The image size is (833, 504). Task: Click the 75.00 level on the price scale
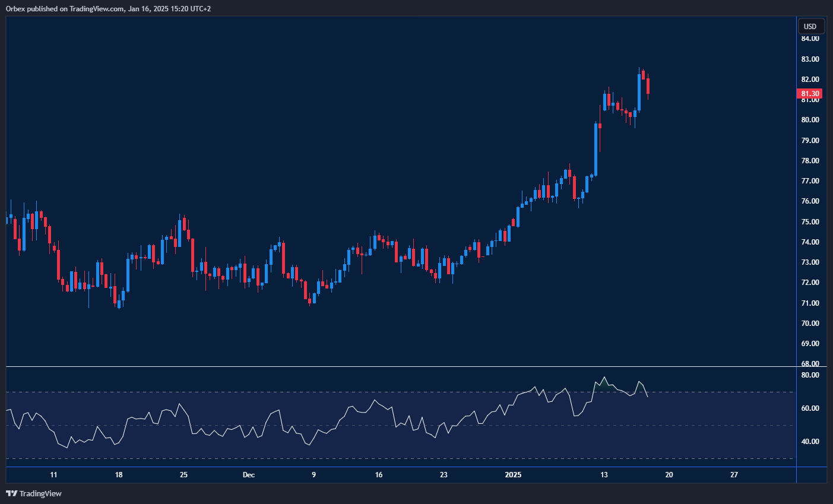[x=810, y=222]
